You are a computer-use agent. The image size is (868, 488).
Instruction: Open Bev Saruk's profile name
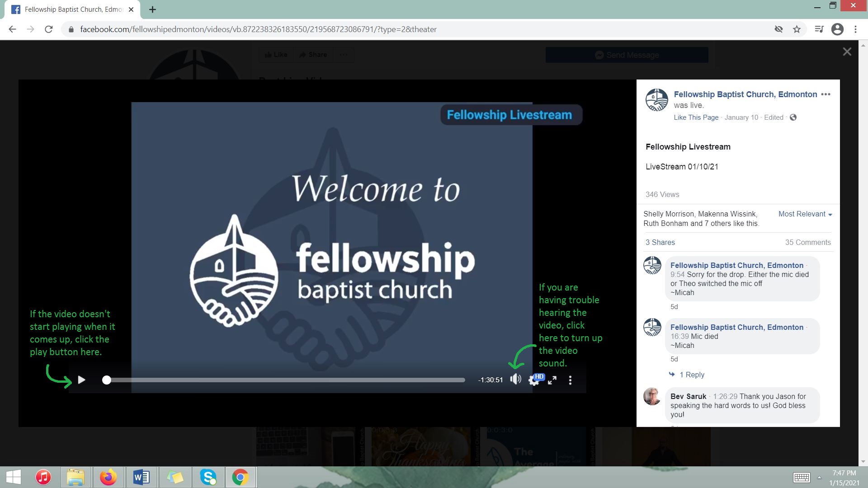[x=688, y=397]
